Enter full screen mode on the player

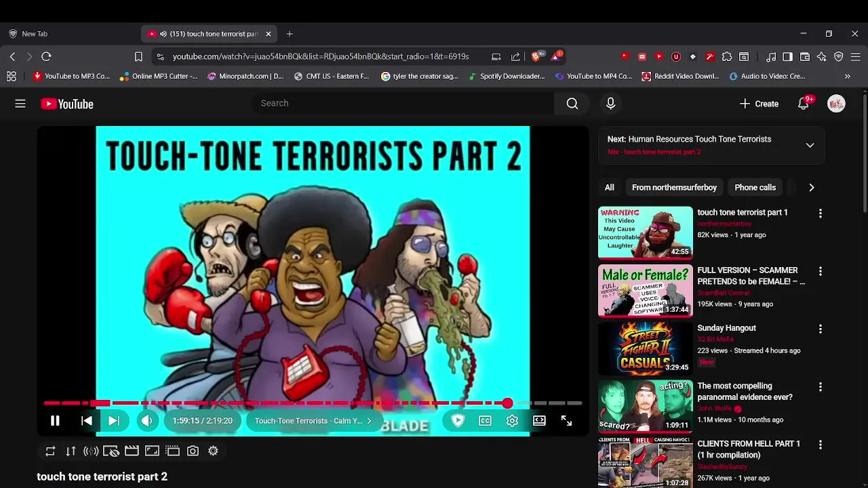coord(566,421)
